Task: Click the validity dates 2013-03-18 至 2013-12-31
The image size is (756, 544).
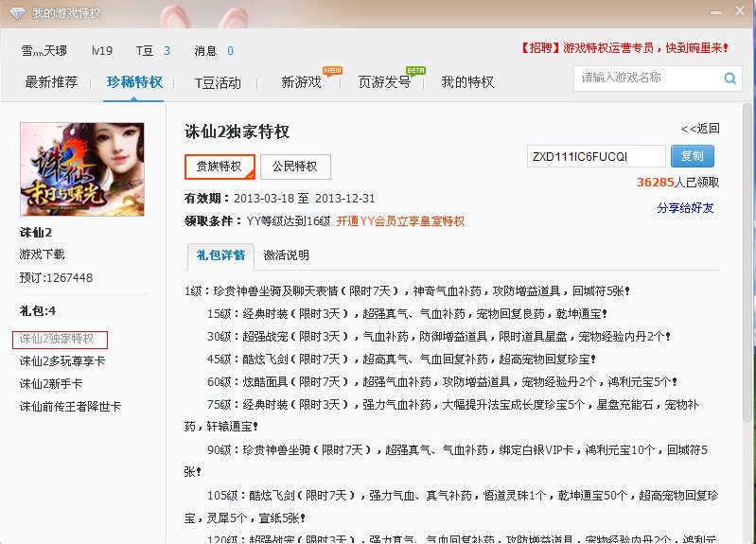Action: (305, 199)
